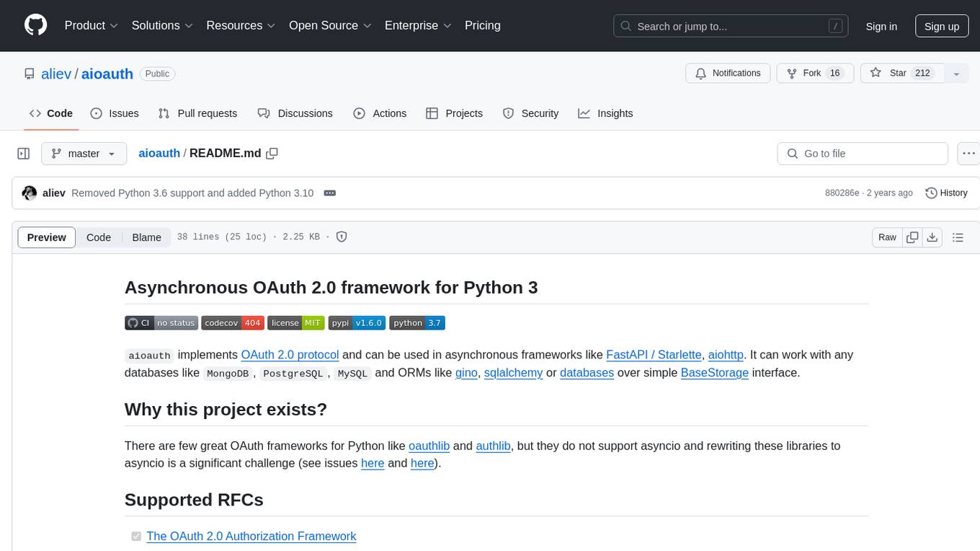Open the Removed Python 3.6 support commit message

click(192, 193)
